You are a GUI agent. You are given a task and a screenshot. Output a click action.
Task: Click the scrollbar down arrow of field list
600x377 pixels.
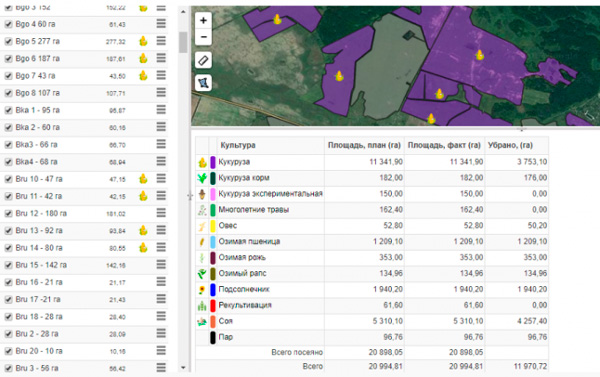(x=183, y=368)
